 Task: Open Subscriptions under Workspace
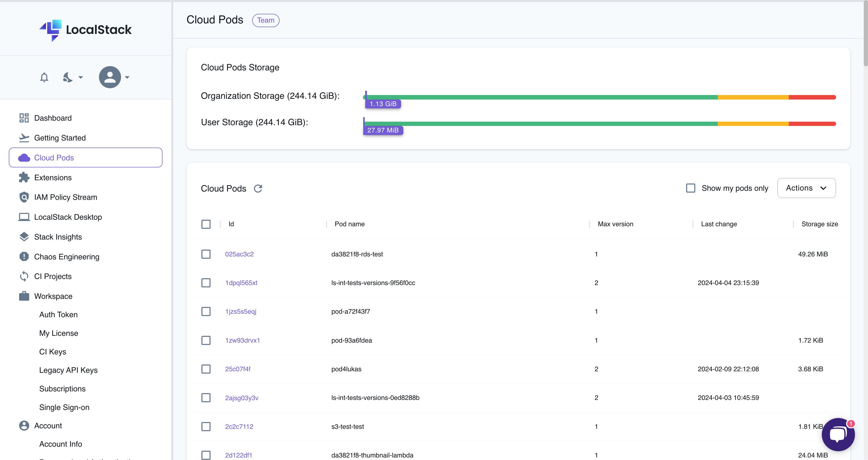click(x=63, y=389)
